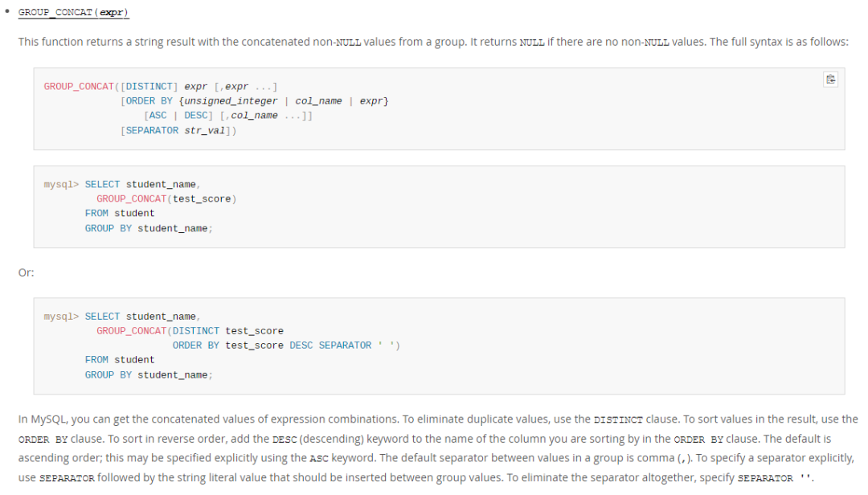Click "FROM student" in the first example
Image resolution: width=868 pixels, height=495 pixels.
tap(120, 213)
